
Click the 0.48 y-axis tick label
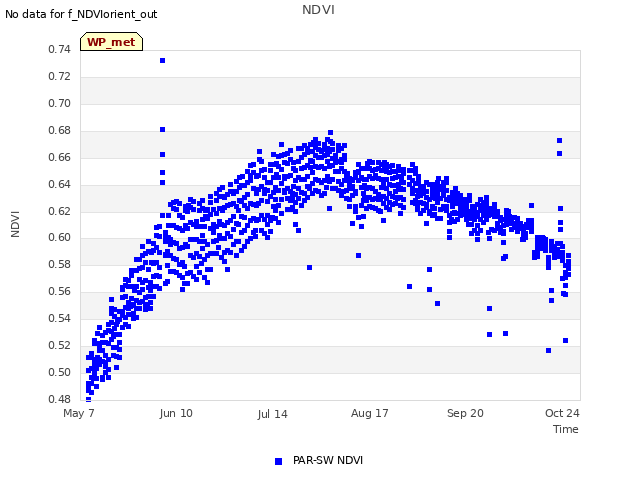pos(60,399)
